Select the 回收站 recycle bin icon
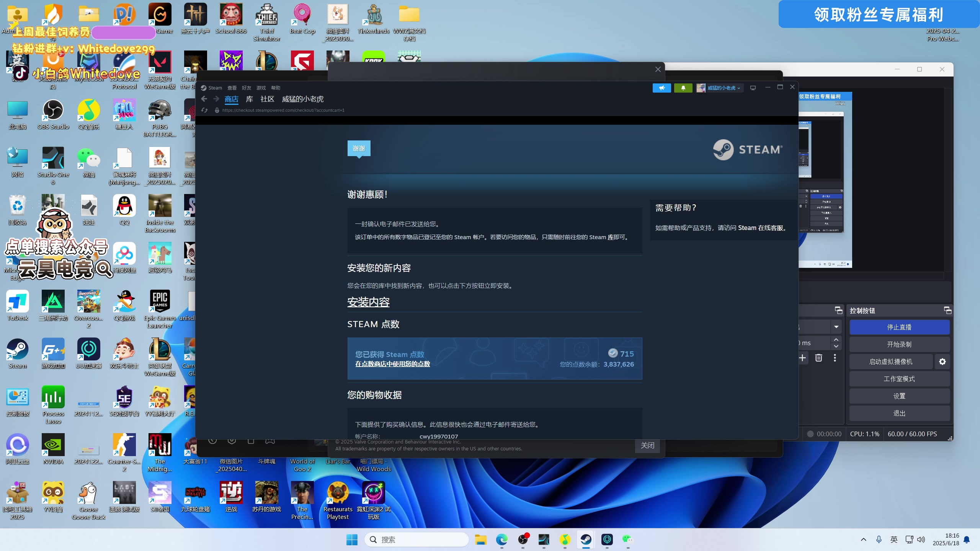The width and height of the screenshot is (980, 551). [x=18, y=210]
